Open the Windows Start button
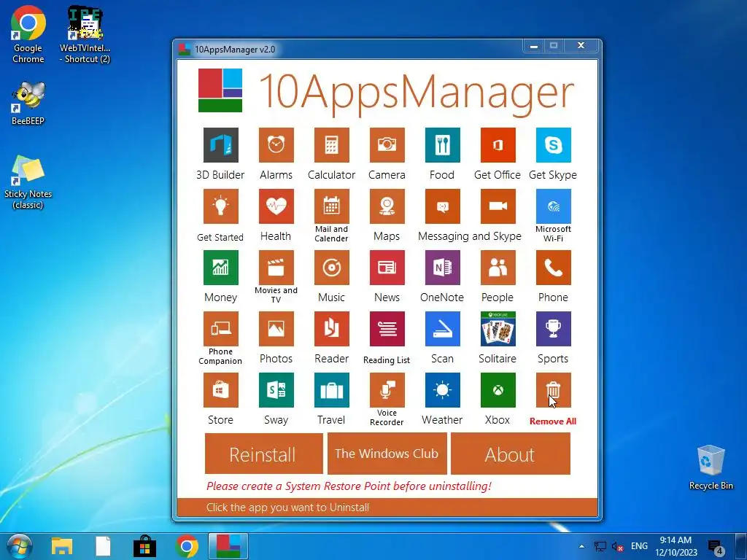 [x=19, y=545]
